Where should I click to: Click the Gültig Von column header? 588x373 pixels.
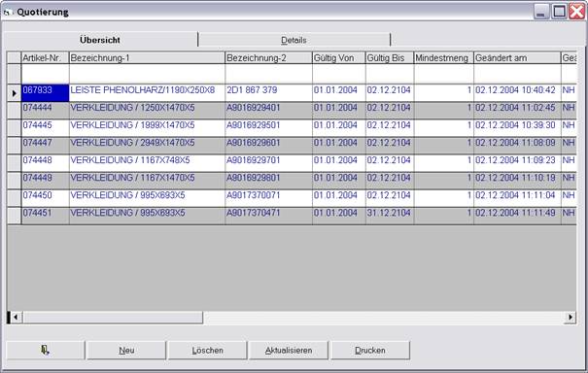click(338, 57)
